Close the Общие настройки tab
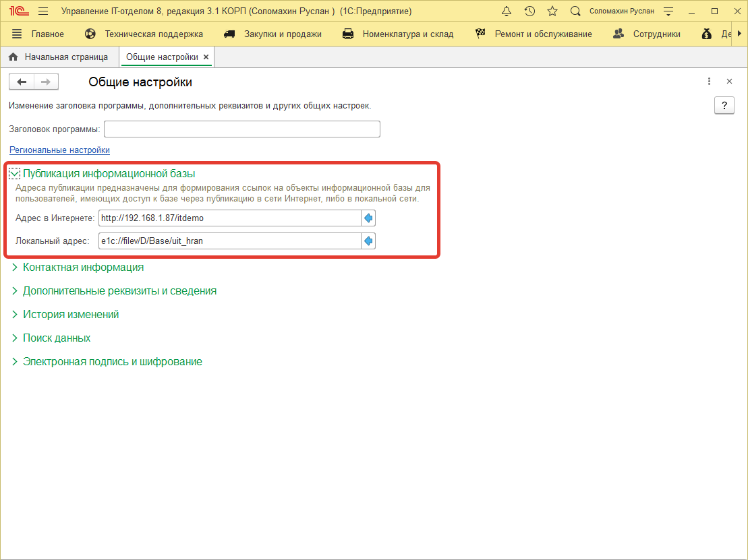 (x=206, y=57)
